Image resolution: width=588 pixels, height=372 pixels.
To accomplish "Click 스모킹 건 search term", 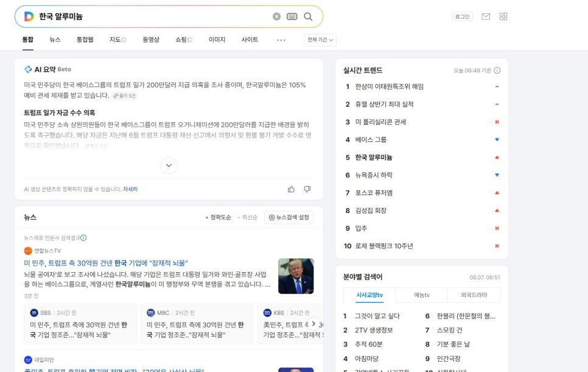I will 449,331.
